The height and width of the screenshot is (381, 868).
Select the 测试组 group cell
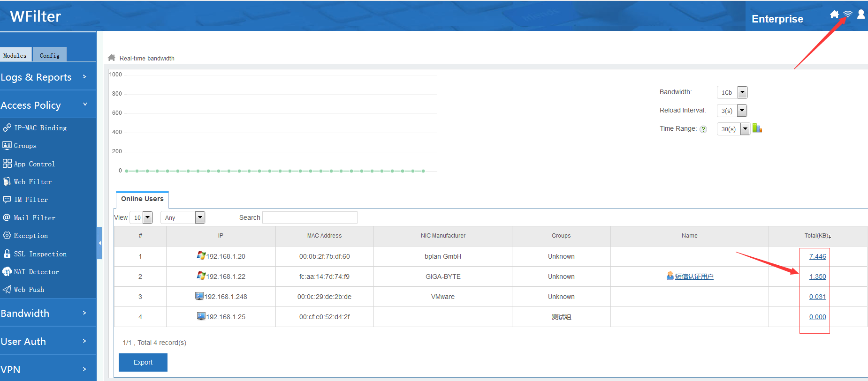point(561,317)
